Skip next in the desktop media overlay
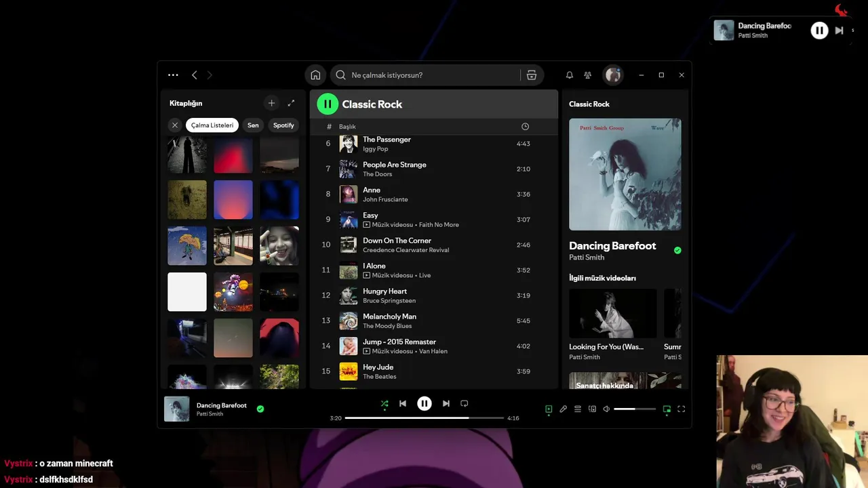Viewport: 868px width, 488px height. coord(839,30)
